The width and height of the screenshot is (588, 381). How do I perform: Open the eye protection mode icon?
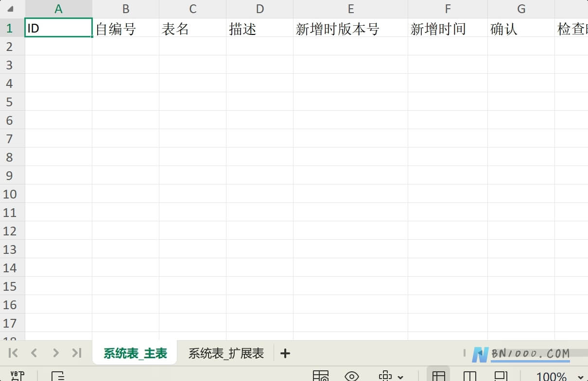(x=352, y=376)
